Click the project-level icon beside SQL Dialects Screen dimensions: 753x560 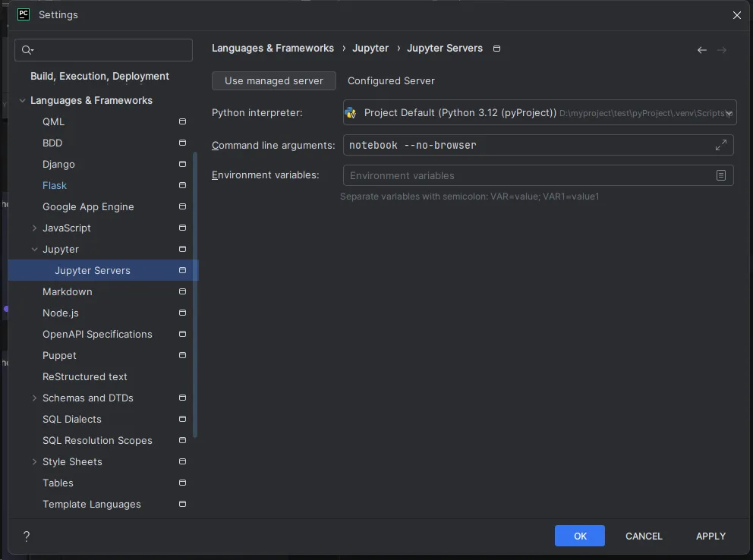(x=182, y=419)
